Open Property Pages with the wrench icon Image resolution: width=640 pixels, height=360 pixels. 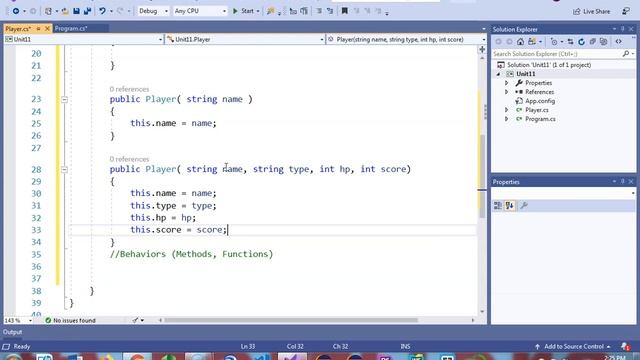[x=524, y=206]
